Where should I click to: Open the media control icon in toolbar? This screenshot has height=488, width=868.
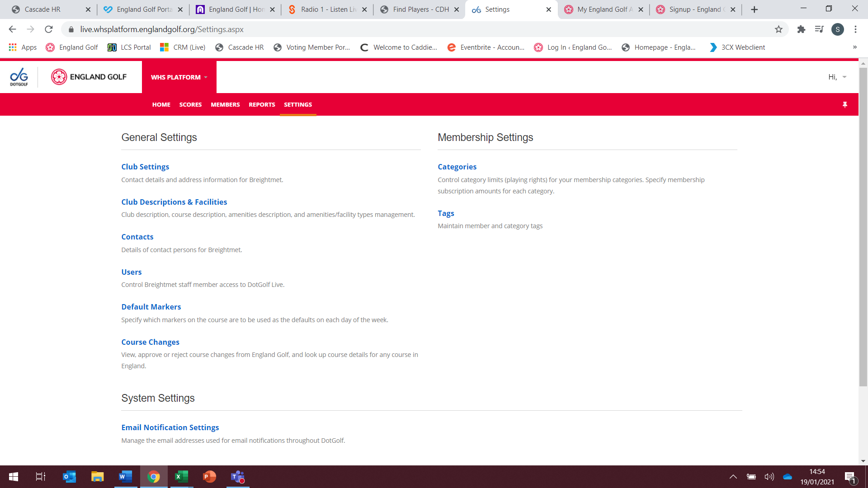(819, 29)
